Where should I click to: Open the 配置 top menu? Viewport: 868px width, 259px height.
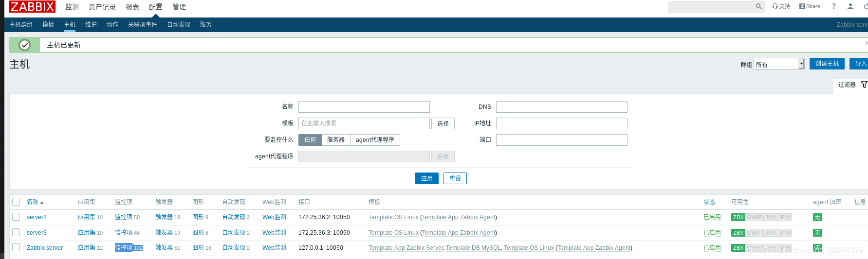pos(156,7)
